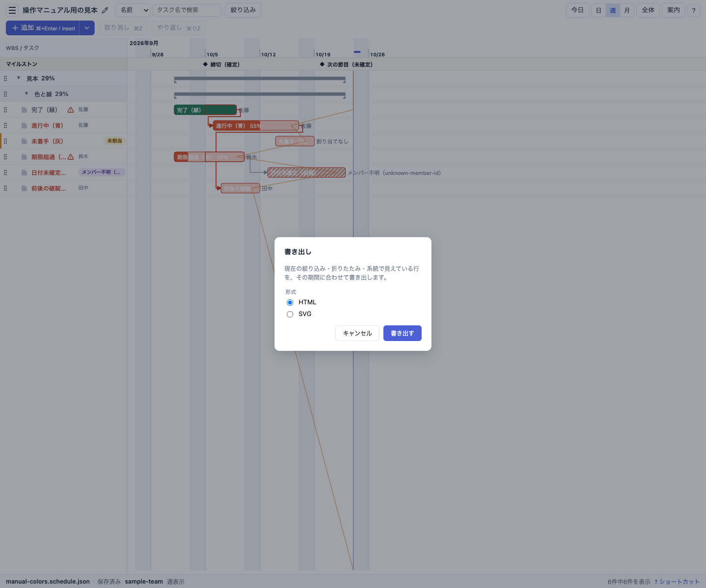The width and height of the screenshot is (706, 588).
Task: Click warning icon on 完了（緑） row
Action: pos(71,110)
